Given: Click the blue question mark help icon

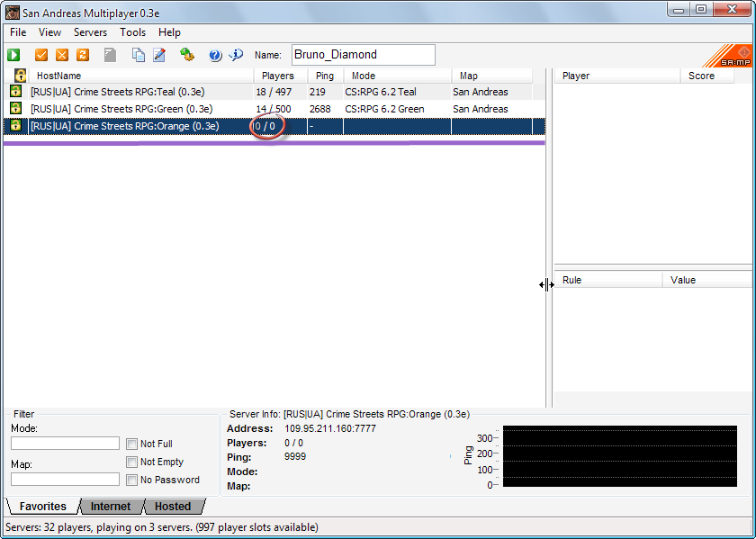Looking at the screenshot, I should (x=215, y=56).
